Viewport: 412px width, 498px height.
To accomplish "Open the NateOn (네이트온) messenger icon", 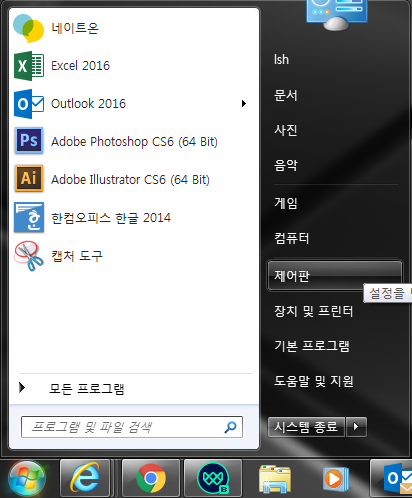I will pyautogui.click(x=29, y=28).
